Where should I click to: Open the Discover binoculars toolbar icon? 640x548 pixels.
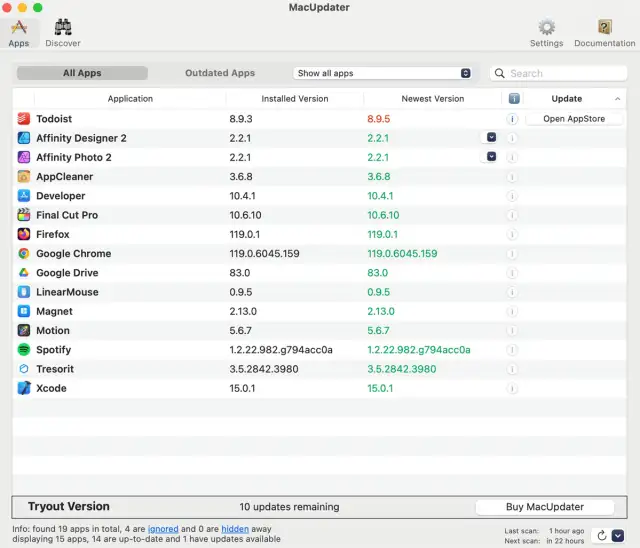pos(62,28)
